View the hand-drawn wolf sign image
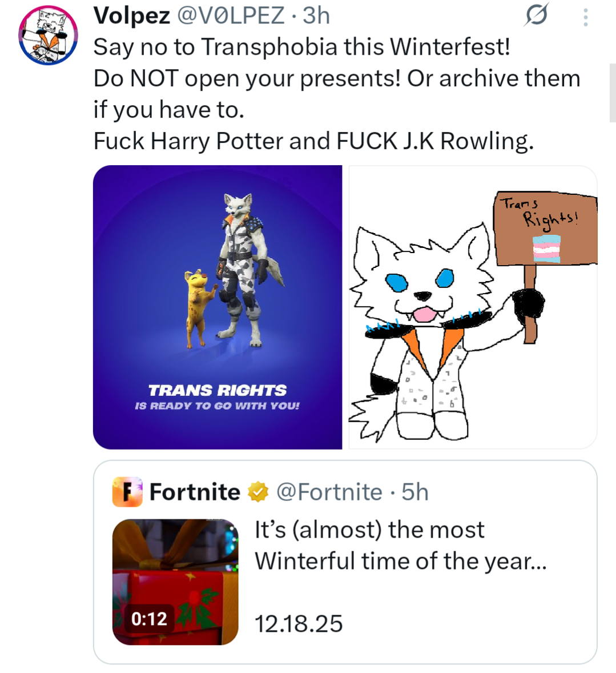The width and height of the screenshot is (616, 673). 473,307
